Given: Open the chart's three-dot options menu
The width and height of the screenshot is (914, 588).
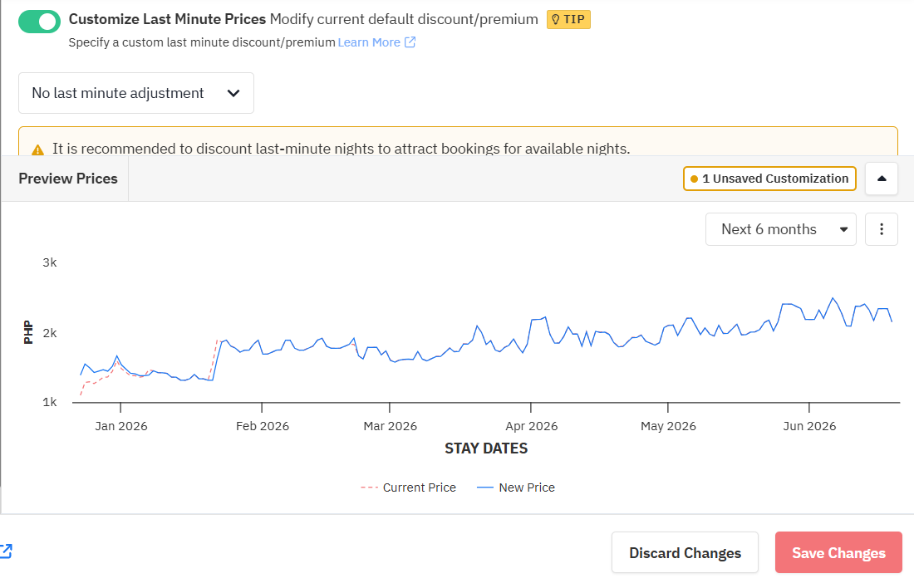Looking at the screenshot, I should (x=882, y=229).
